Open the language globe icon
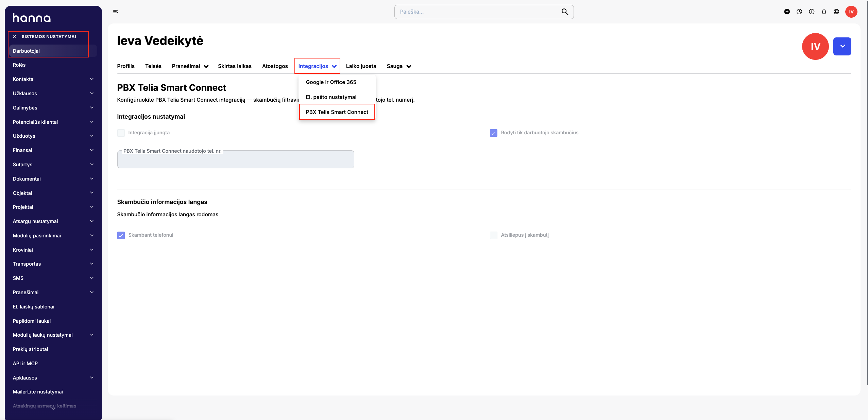Image resolution: width=868 pixels, height=420 pixels. 836,12
